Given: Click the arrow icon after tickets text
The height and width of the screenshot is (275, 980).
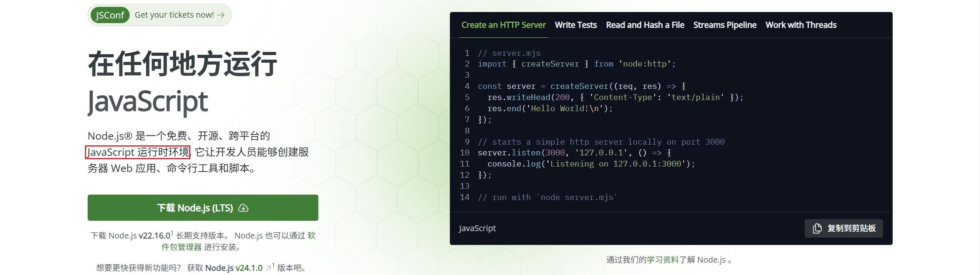Looking at the screenshot, I should [x=221, y=15].
